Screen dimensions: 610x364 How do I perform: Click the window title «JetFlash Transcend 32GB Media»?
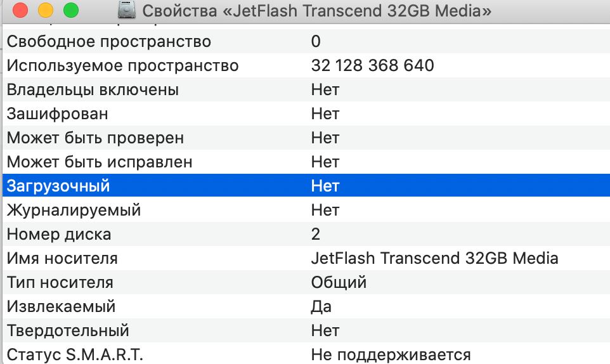317,11
